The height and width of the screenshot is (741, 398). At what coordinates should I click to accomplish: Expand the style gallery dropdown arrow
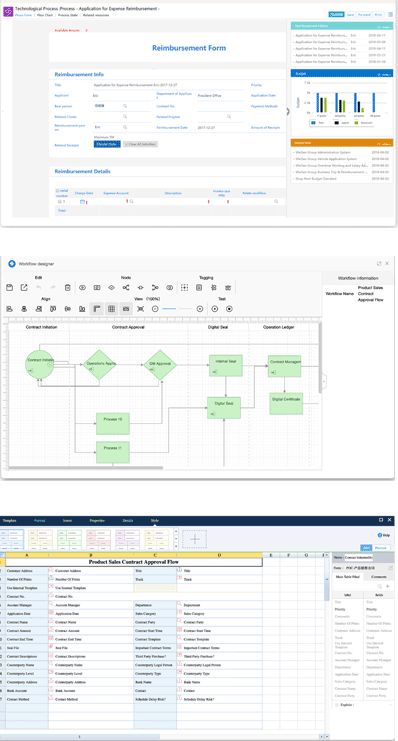click(x=176, y=545)
